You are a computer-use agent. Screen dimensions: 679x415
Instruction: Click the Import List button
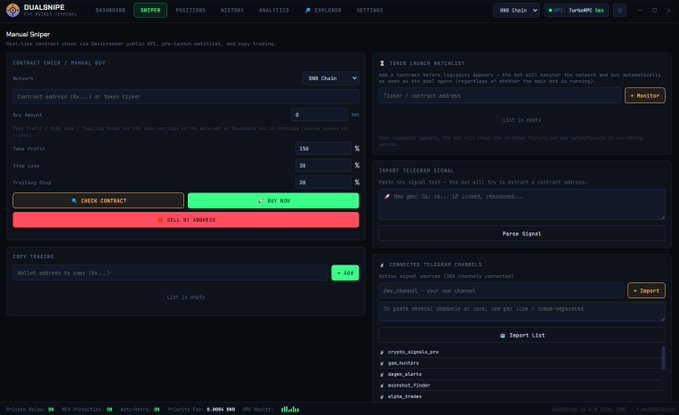click(522, 335)
